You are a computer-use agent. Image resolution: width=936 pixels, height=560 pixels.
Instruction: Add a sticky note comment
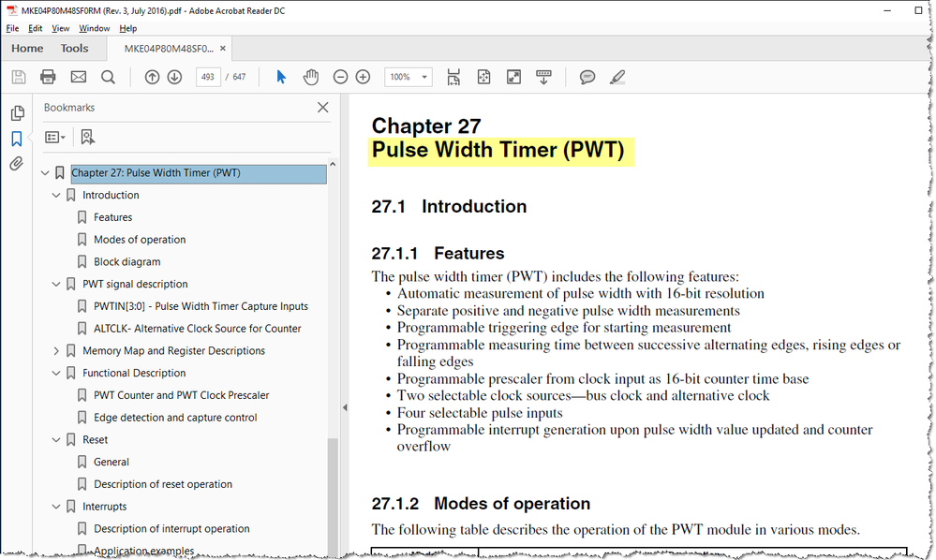click(587, 77)
